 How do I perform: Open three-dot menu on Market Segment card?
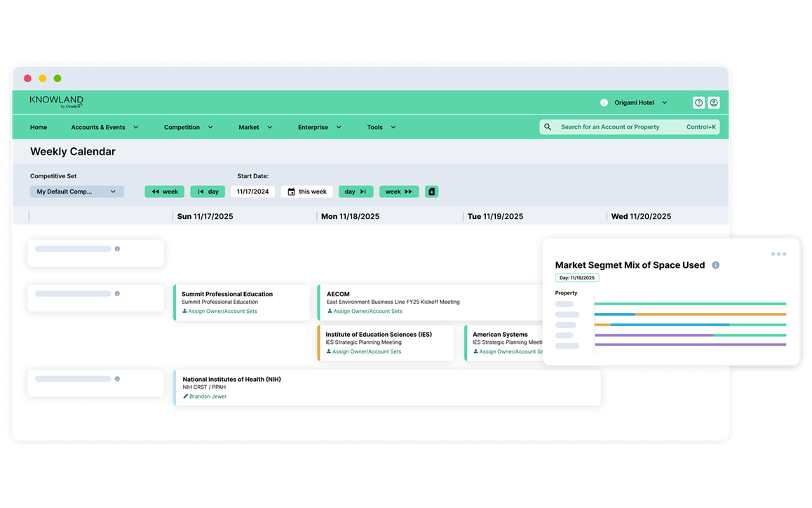coord(778,254)
